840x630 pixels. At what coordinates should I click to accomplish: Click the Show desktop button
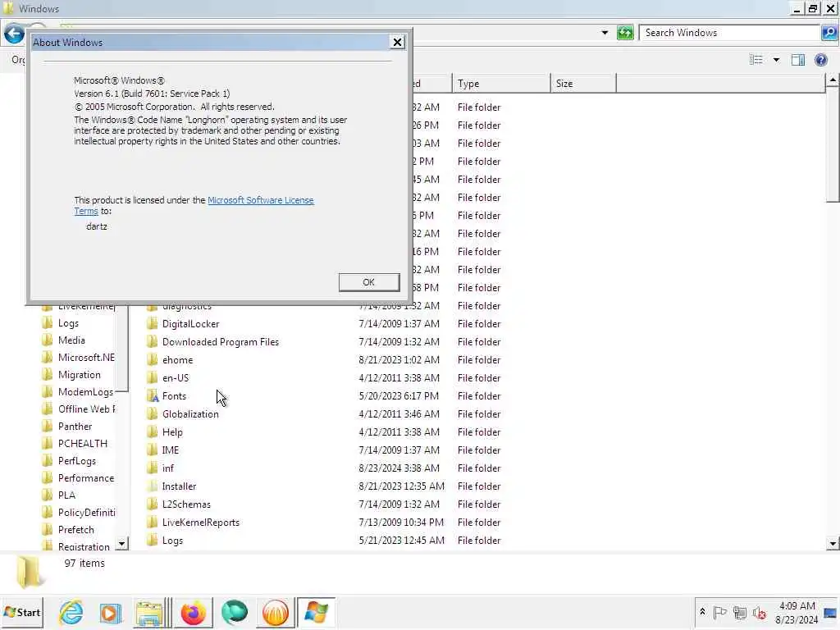[831, 612]
